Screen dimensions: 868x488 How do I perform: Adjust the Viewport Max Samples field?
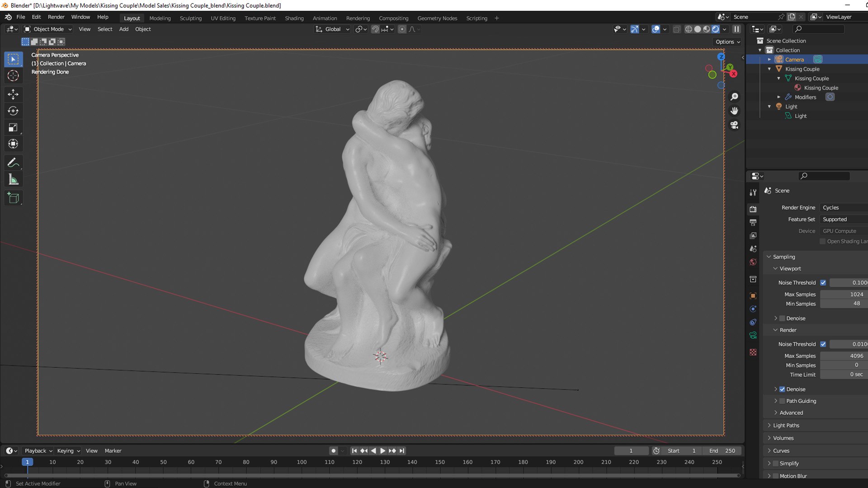coord(844,294)
